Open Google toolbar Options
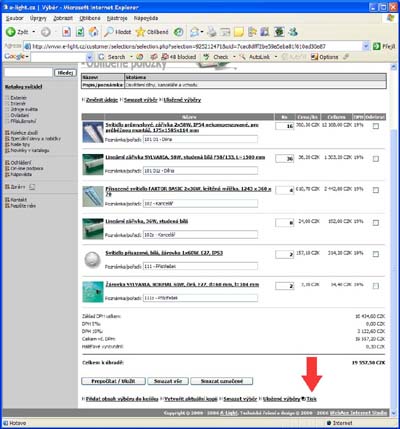Screen dimensions: 400x429 tap(325, 57)
